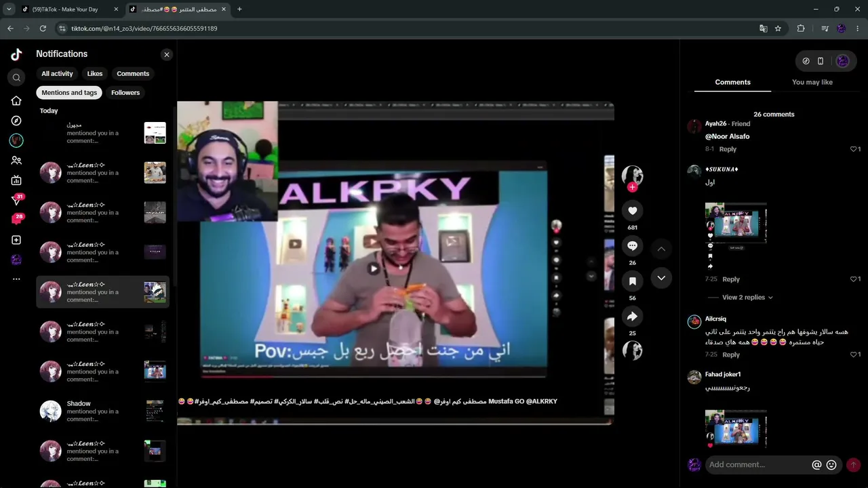View site information for tiktok.com

[x=62, y=28]
